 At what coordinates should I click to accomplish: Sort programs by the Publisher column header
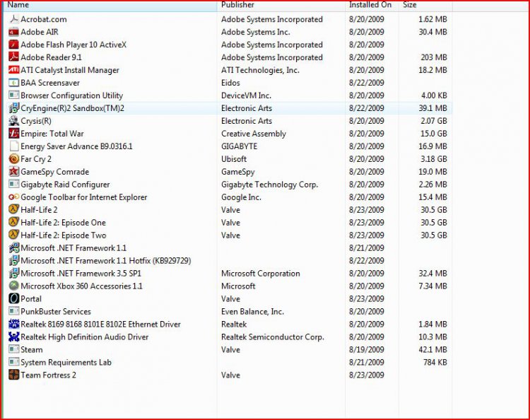(x=281, y=5)
